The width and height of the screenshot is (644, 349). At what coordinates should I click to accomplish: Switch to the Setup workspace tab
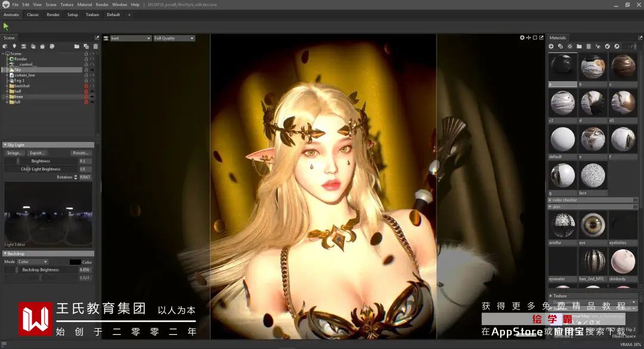click(x=72, y=15)
